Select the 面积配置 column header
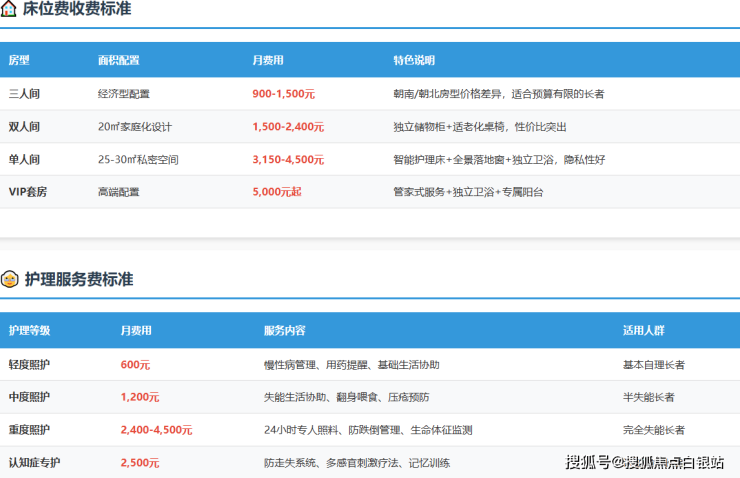 click(x=118, y=60)
